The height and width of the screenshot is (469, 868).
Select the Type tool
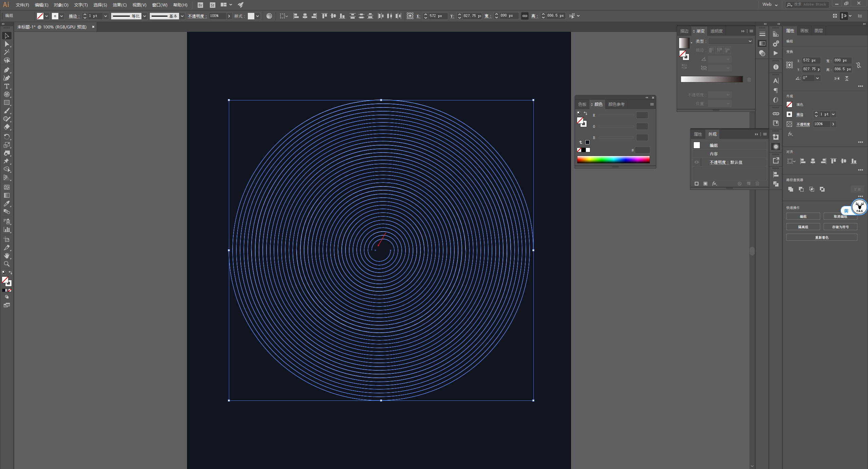click(x=7, y=86)
